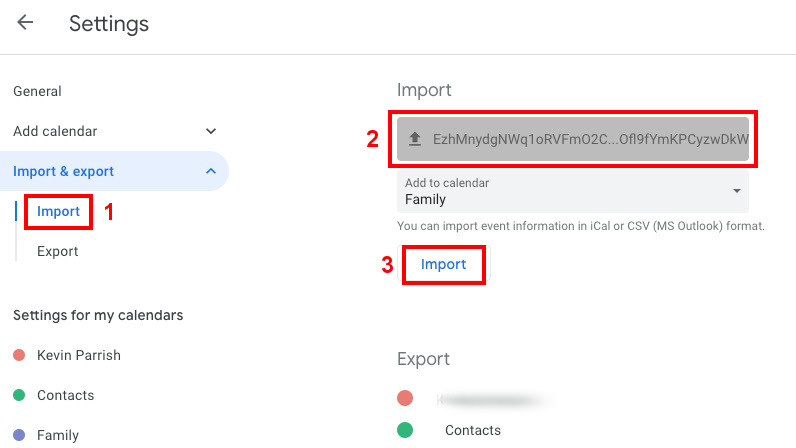Image resolution: width=796 pixels, height=448 pixels.
Task: Select Export in the sidebar
Action: click(57, 251)
